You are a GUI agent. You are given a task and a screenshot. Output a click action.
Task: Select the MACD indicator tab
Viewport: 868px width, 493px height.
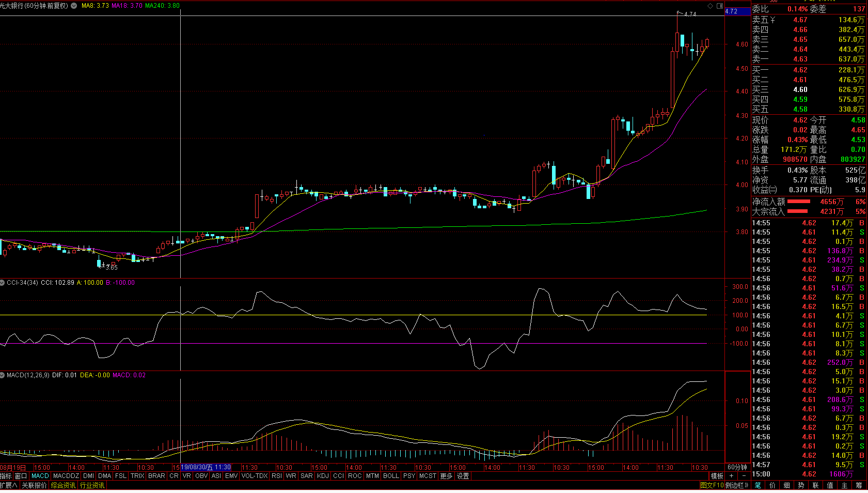(40, 476)
